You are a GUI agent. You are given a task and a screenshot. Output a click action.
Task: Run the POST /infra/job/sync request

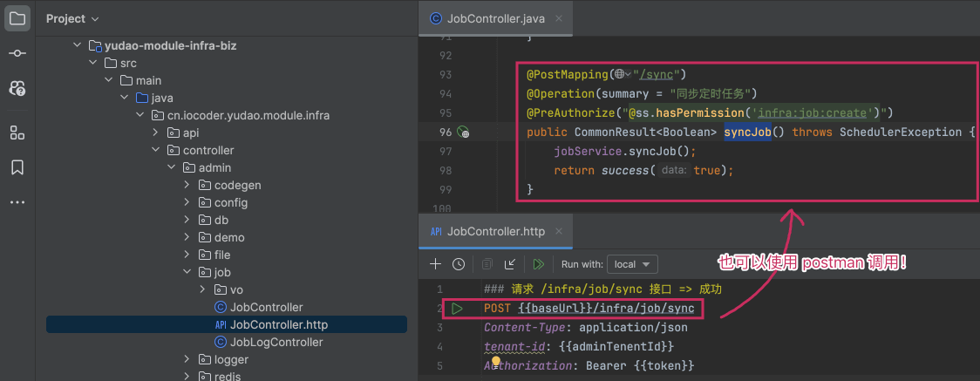pyautogui.click(x=457, y=309)
